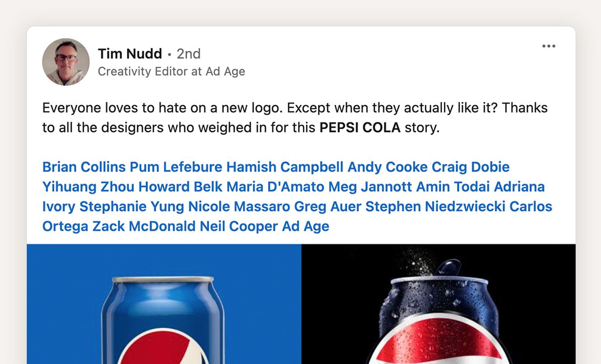Open the post options three-dot menu

[x=548, y=46]
